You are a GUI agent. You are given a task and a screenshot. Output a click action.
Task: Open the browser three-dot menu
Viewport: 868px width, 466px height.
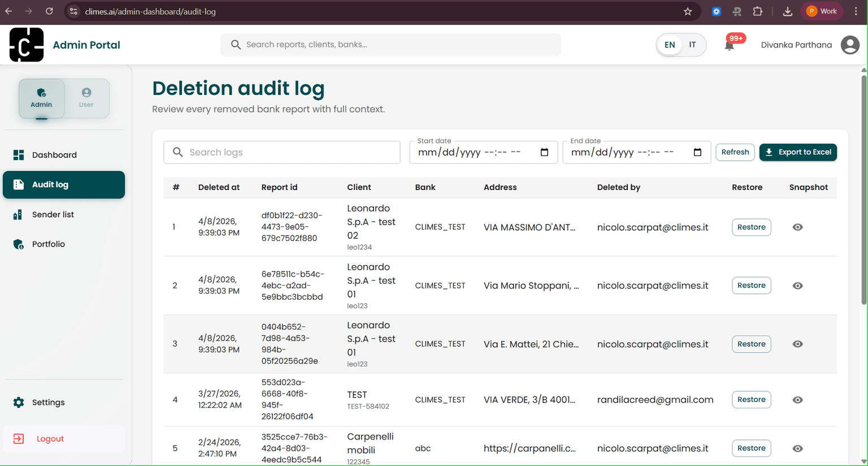pyautogui.click(x=856, y=11)
